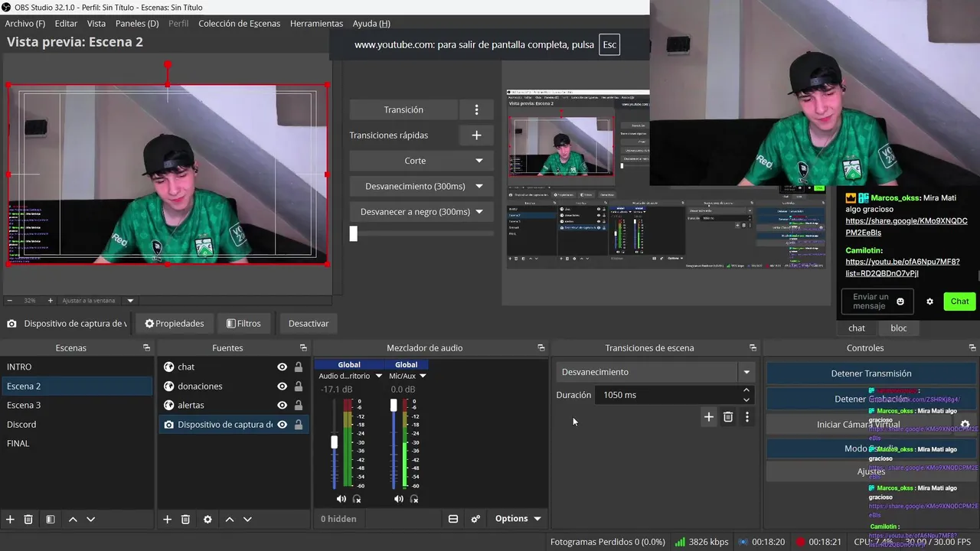The height and width of the screenshot is (551, 980).
Task: Open Mic/Aux channel dropdown menu
Action: click(407, 376)
